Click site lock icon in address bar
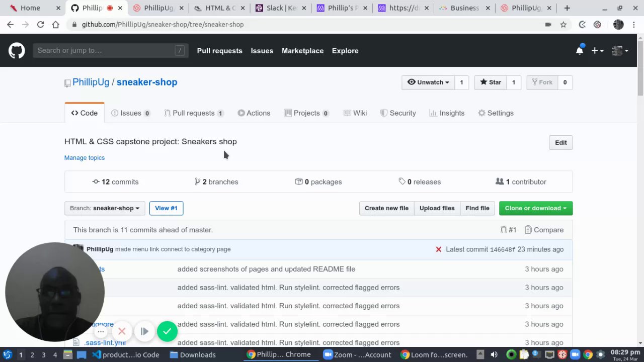 (74, 24)
